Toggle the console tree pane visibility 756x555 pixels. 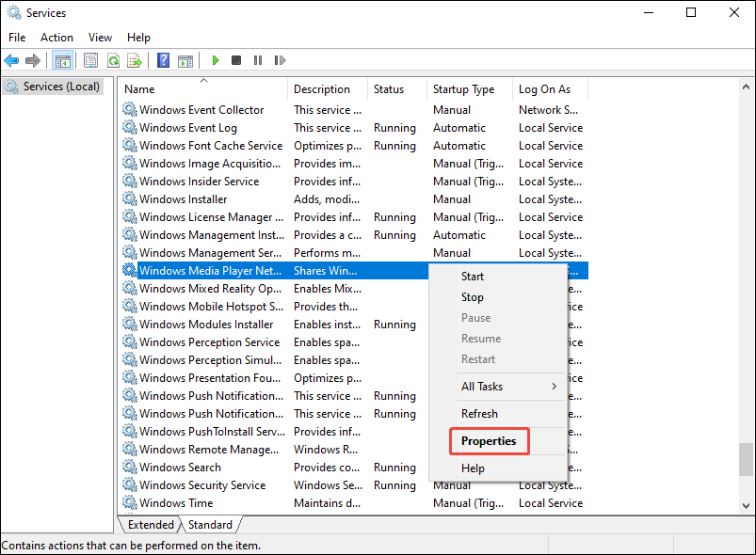tap(62, 60)
